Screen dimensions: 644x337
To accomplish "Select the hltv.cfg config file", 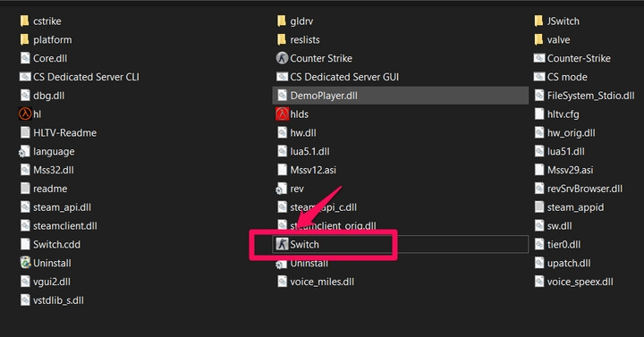I will point(556,114).
